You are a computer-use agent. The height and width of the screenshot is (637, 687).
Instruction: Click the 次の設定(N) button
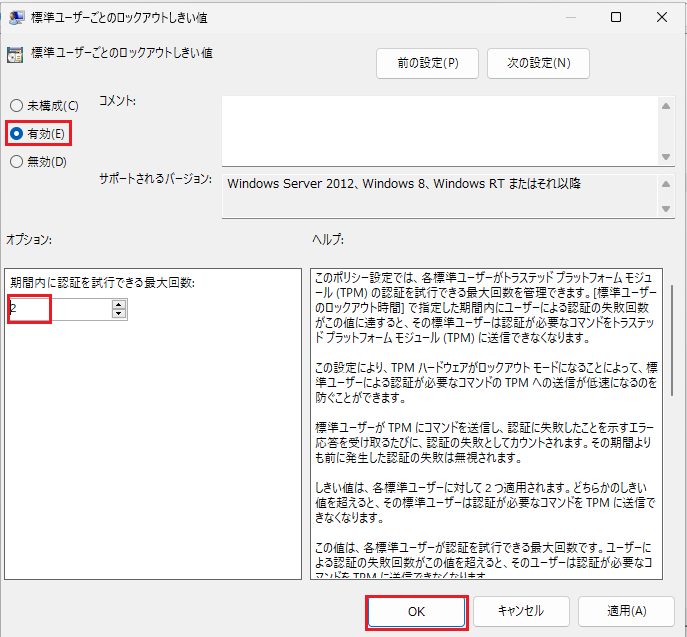coord(538,64)
